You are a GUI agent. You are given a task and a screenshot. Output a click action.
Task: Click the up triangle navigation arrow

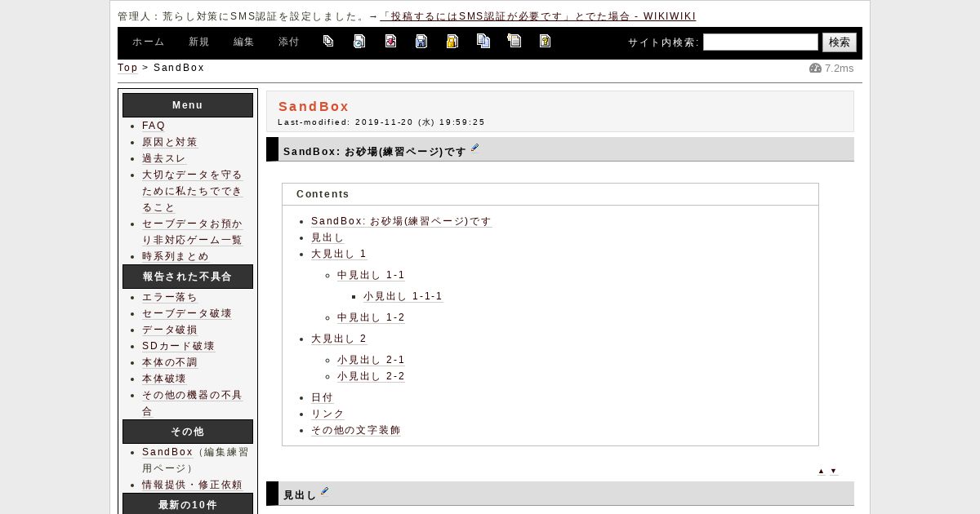(821, 472)
